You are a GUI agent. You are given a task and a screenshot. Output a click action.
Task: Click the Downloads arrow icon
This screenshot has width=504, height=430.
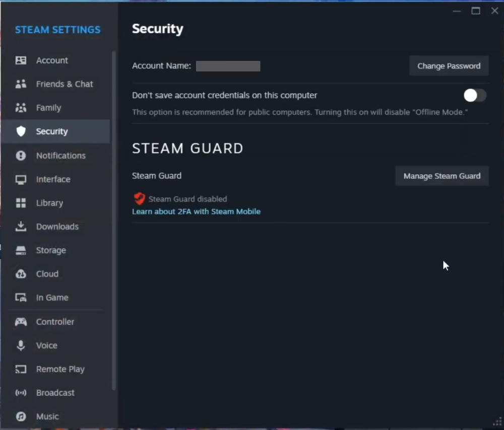coord(21,227)
